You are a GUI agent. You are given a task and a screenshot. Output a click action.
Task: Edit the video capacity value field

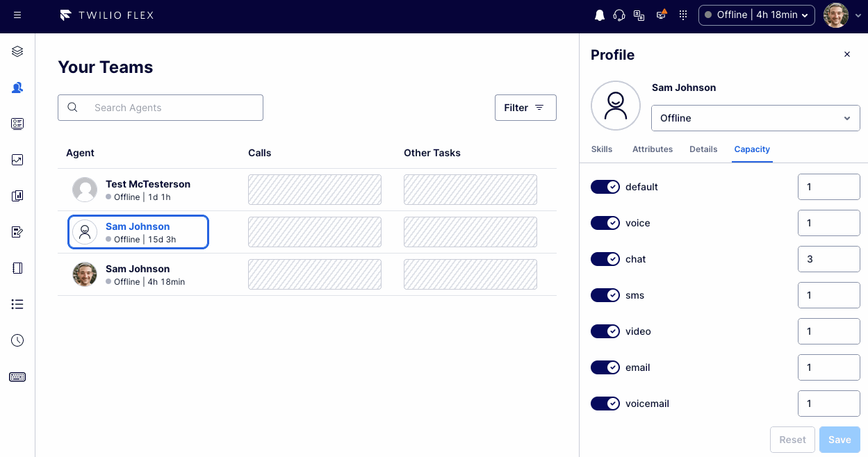click(x=829, y=331)
